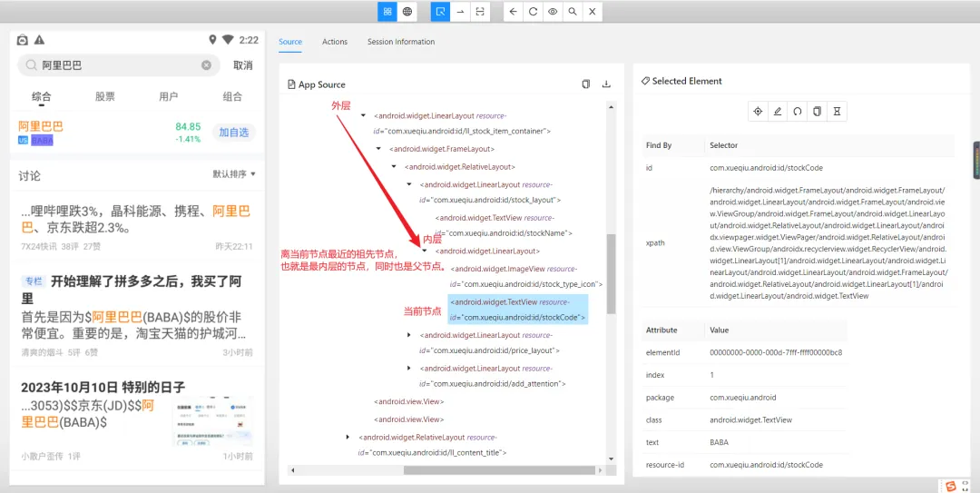Tap the 专栏 column tag
This screenshot has height=493, width=980.
33,281
